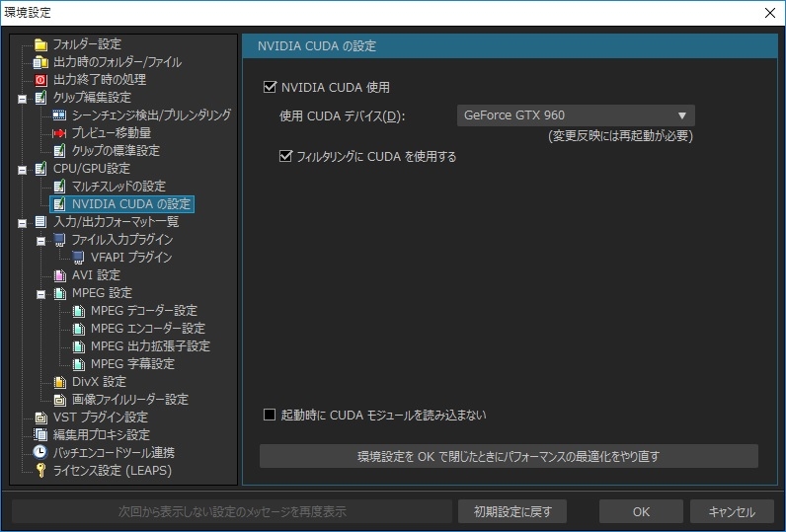Collapse the クリップ編集設定 tree node

pyautogui.click(x=22, y=99)
